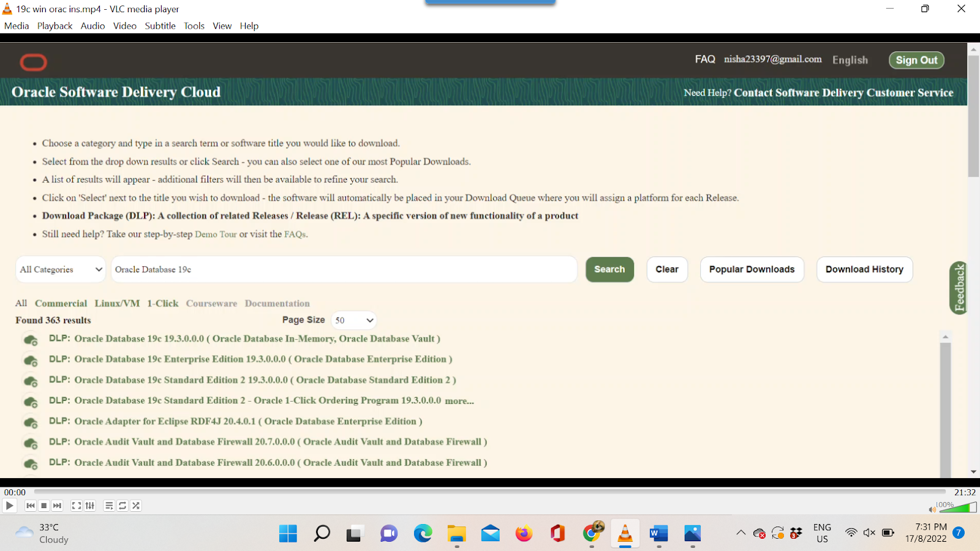Open the FAQ link in header
Screen dimensions: 980x551
(x=705, y=59)
